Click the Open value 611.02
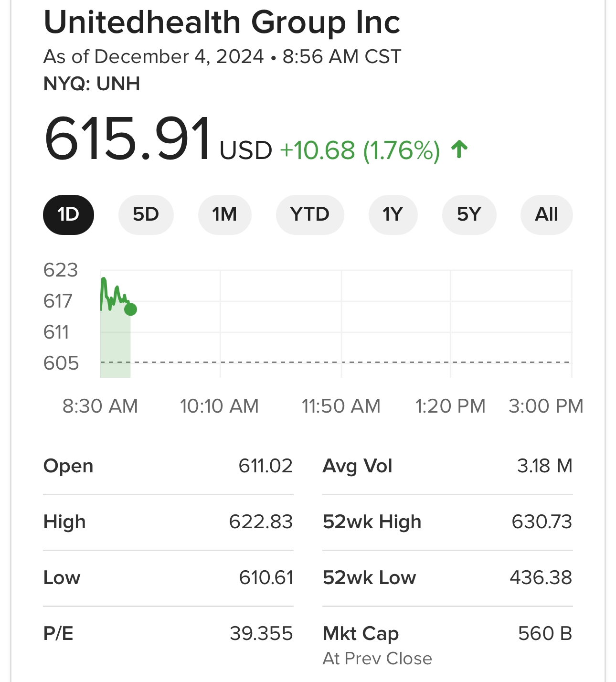The width and height of the screenshot is (616, 682). tap(266, 466)
